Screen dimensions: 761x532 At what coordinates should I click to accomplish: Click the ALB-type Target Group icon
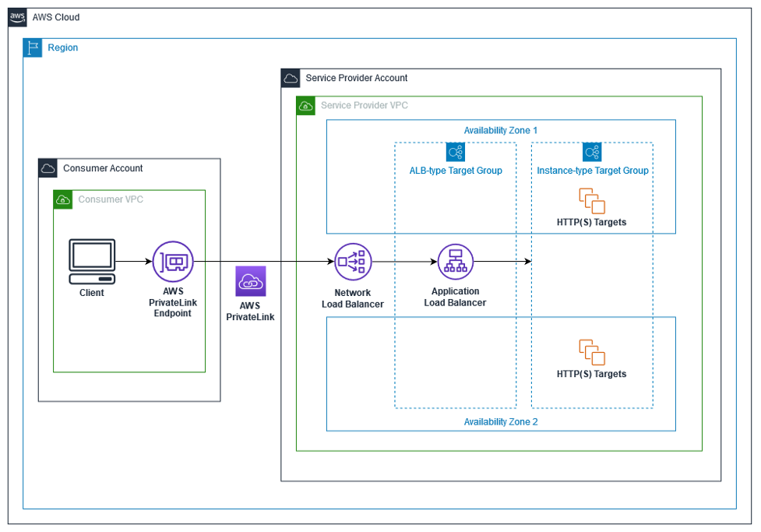455,151
